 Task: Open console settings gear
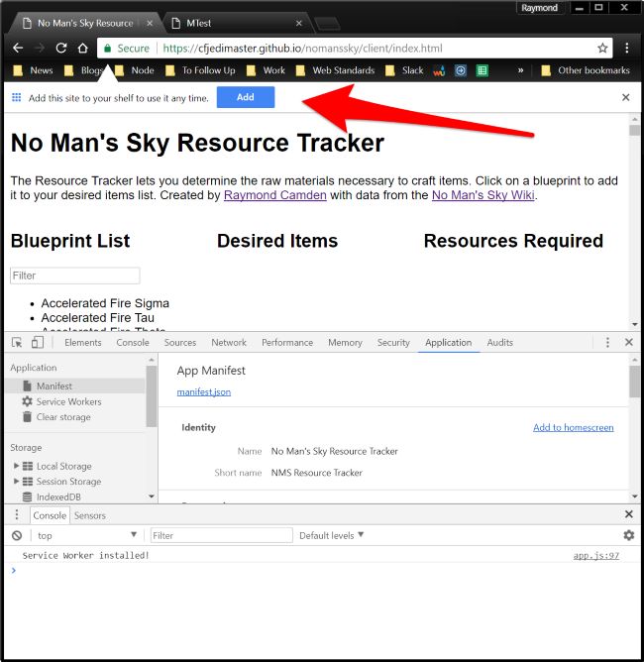click(629, 535)
